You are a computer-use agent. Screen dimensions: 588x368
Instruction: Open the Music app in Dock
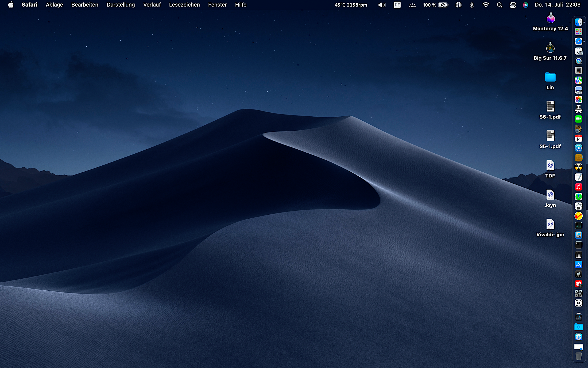[x=578, y=187]
